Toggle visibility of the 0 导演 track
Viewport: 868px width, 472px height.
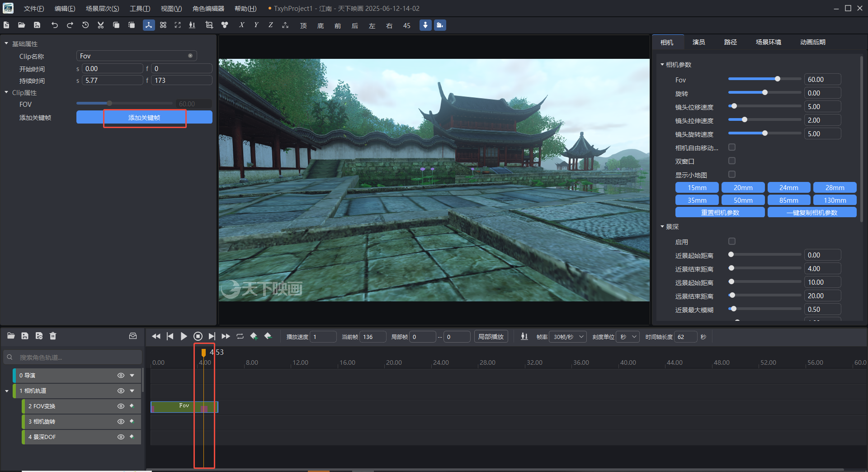121,375
